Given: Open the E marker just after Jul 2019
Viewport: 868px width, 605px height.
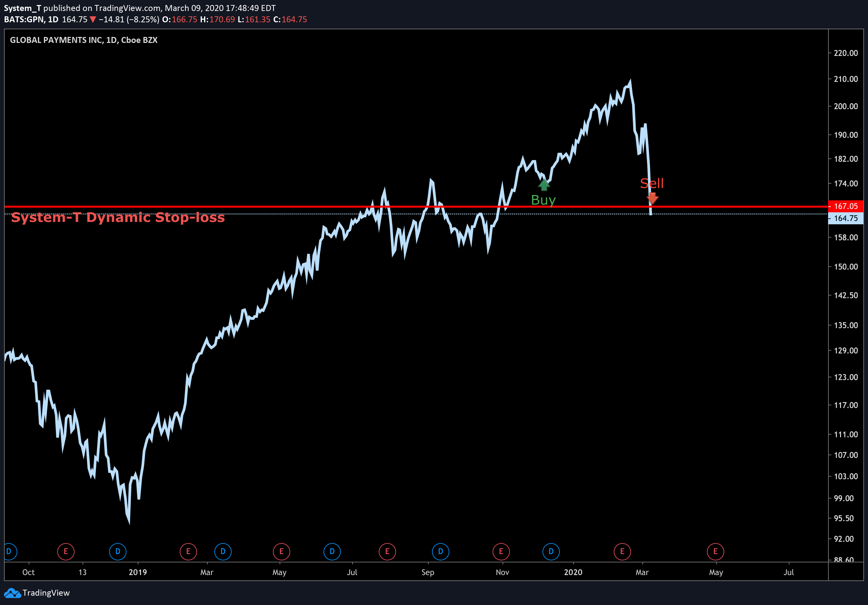Looking at the screenshot, I should point(387,551).
